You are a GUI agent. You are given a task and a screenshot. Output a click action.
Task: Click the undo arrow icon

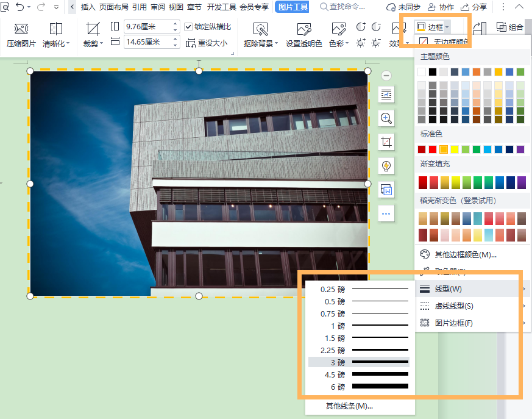click(x=20, y=7)
